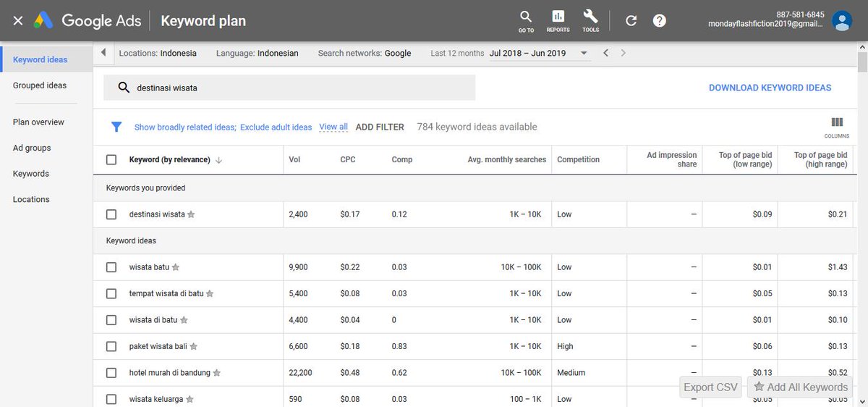Sort by Competition column header
Viewport: 868px width, 407px height.
(x=578, y=160)
